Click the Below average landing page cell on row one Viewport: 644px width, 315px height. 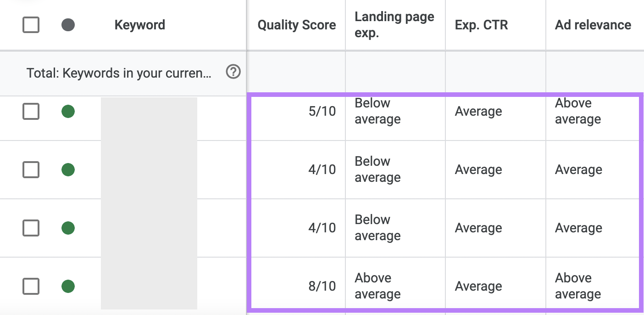(378, 111)
